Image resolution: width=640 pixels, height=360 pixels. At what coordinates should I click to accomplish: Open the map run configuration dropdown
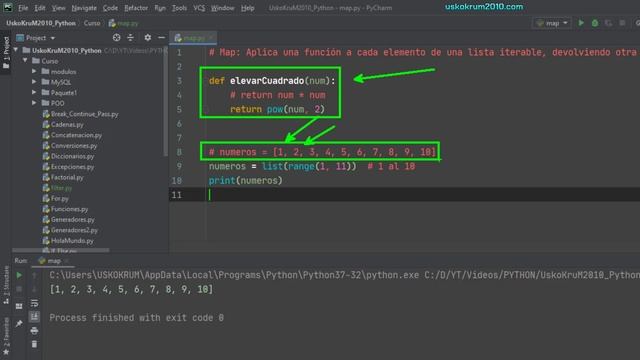coord(552,23)
